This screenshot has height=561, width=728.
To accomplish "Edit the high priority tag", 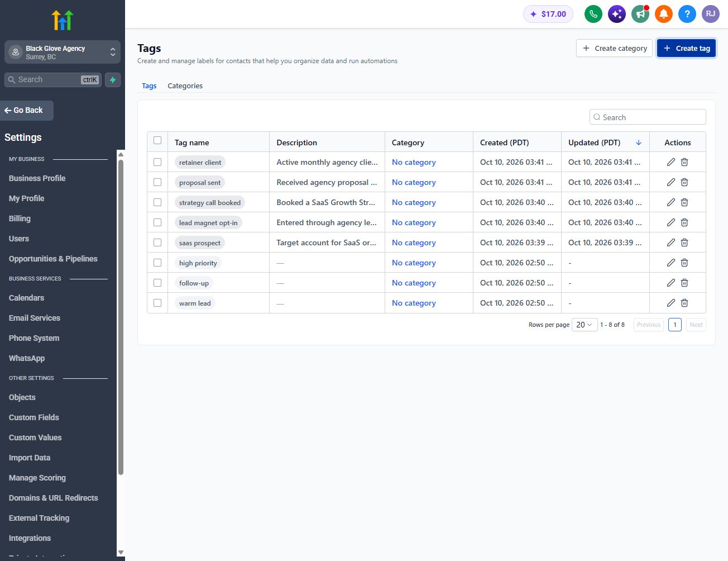I will pyautogui.click(x=671, y=263).
